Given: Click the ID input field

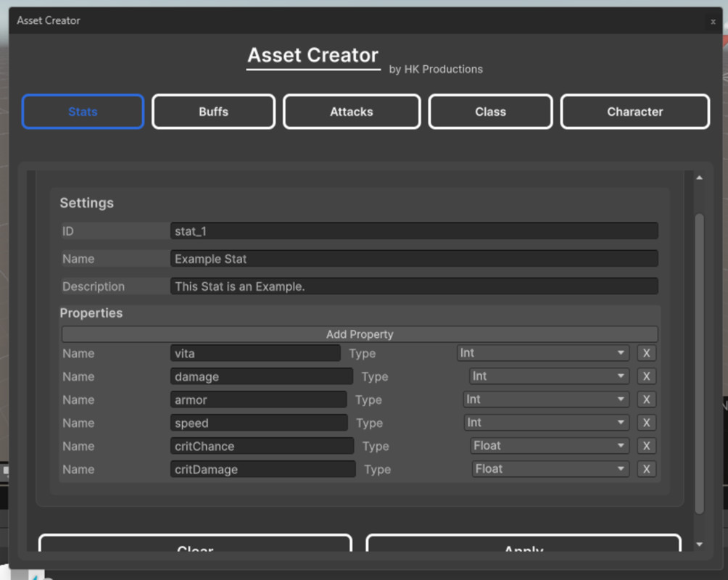Looking at the screenshot, I should (x=414, y=231).
